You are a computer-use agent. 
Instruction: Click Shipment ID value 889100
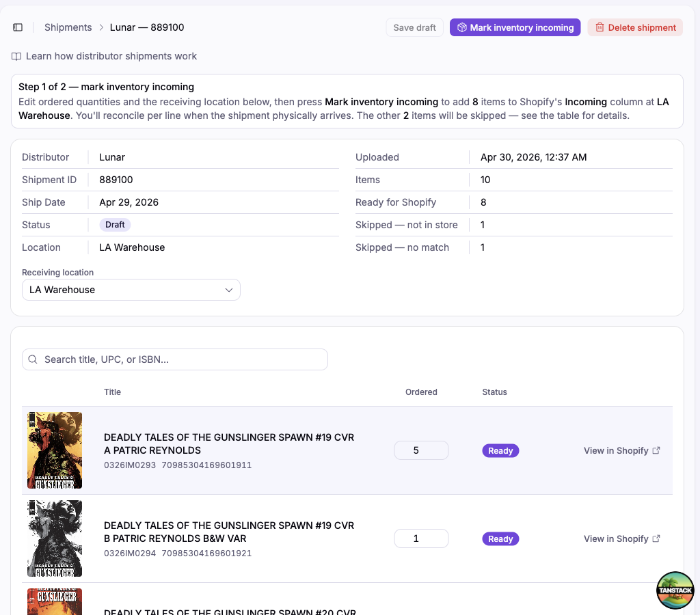[x=116, y=180]
